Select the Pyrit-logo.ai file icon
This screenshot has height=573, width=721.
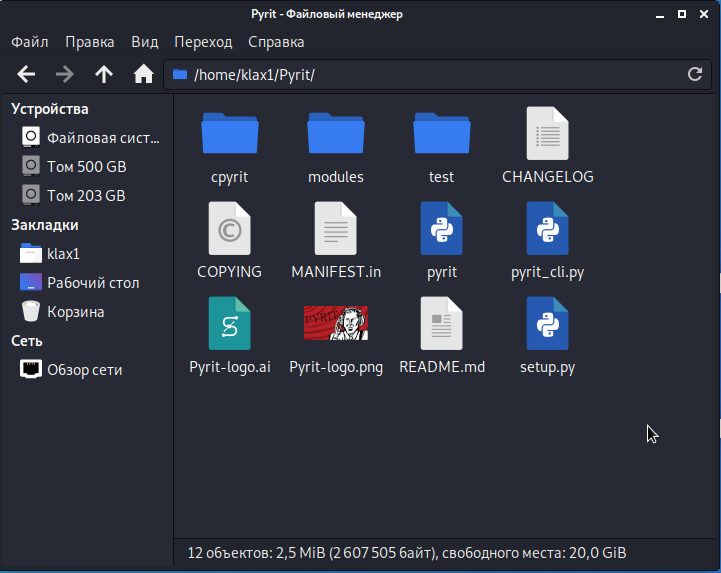[229, 324]
